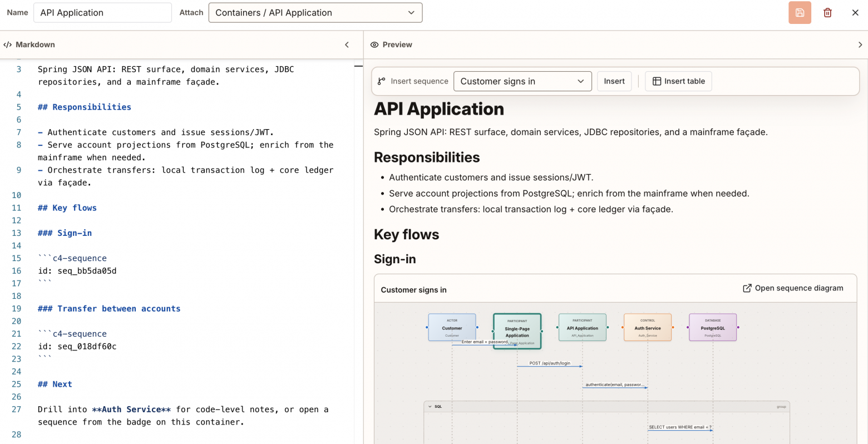
Task: Collapse the Preview panel with its chevron
Action: (860, 45)
